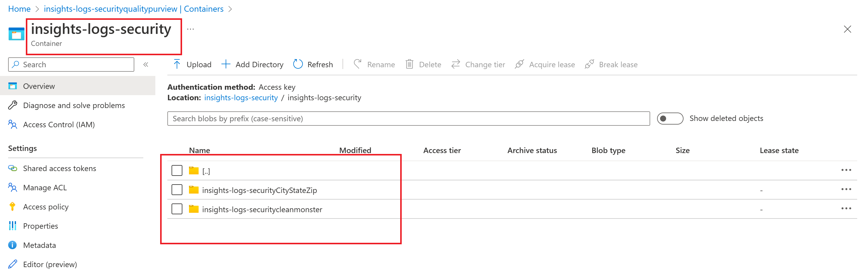Sort by the Lease state column header

[x=779, y=150]
